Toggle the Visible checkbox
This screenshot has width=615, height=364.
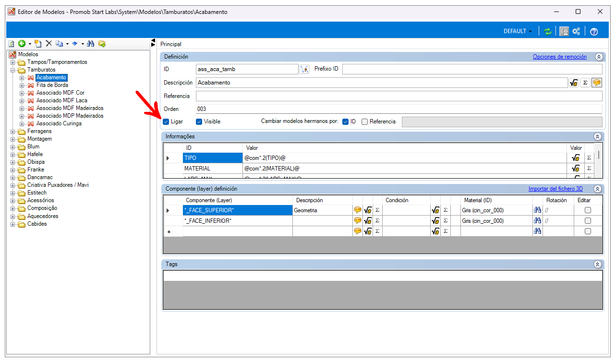pyautogui.click(x=199, y=121)
